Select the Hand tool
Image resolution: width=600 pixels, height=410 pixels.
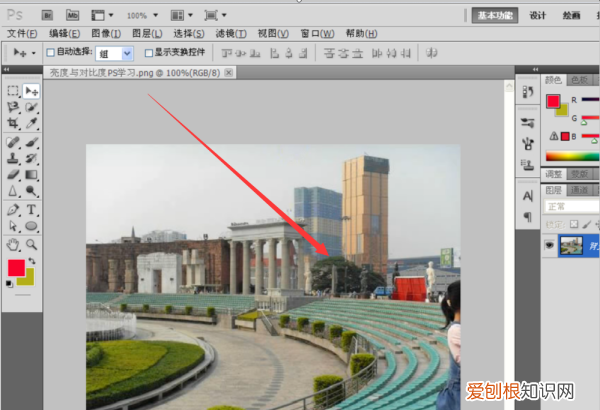coord(13,243)
